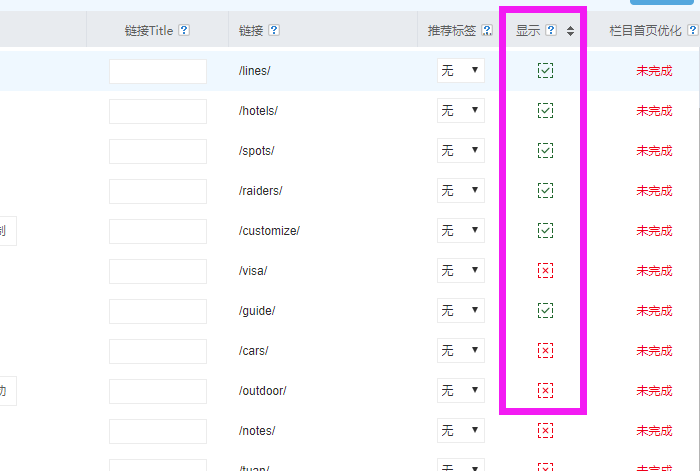Click help icon beside 推荐标签 header
This screenshot has height=471, width=700.
coord(487,31)
